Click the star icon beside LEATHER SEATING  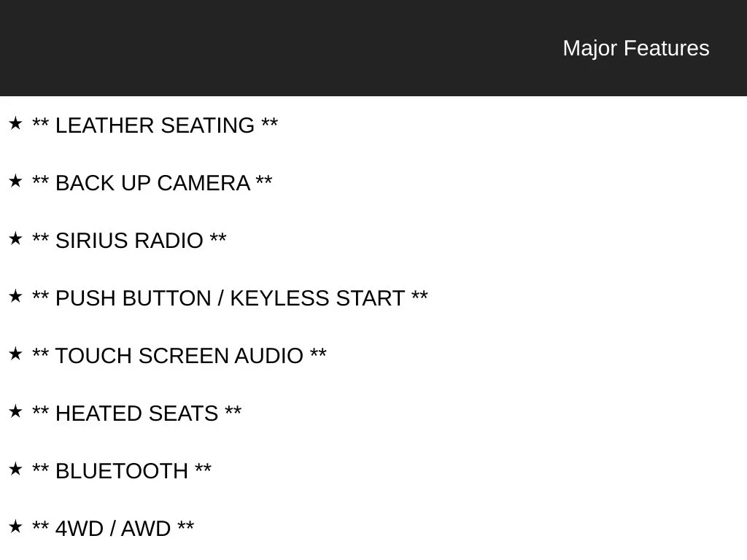pyautogui.click(x=15, y=123)
